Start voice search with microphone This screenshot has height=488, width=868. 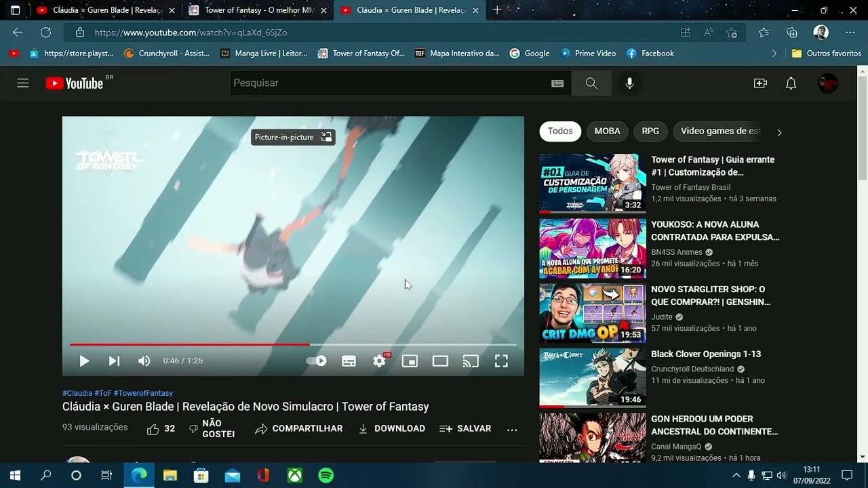coord(630,83)
